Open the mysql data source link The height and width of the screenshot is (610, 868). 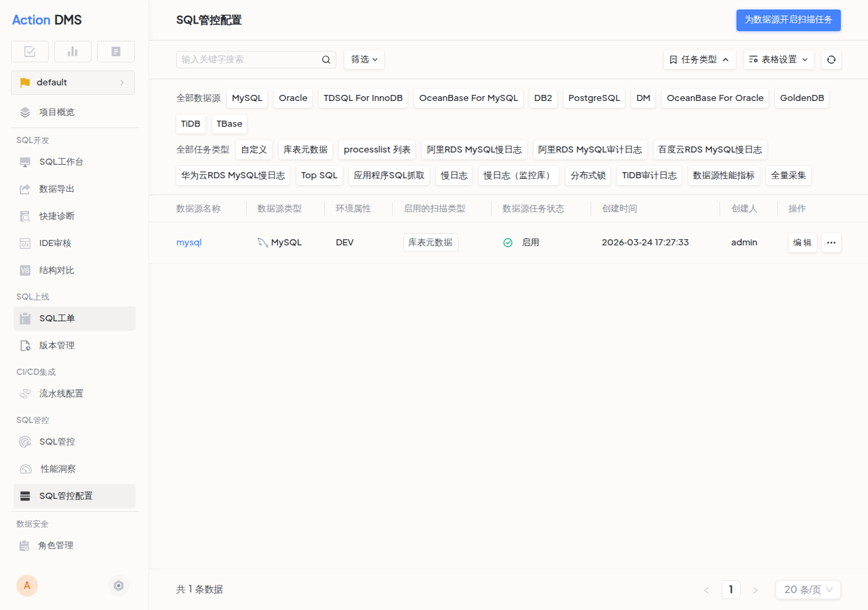pyautogui.click(x=189, y=242)
